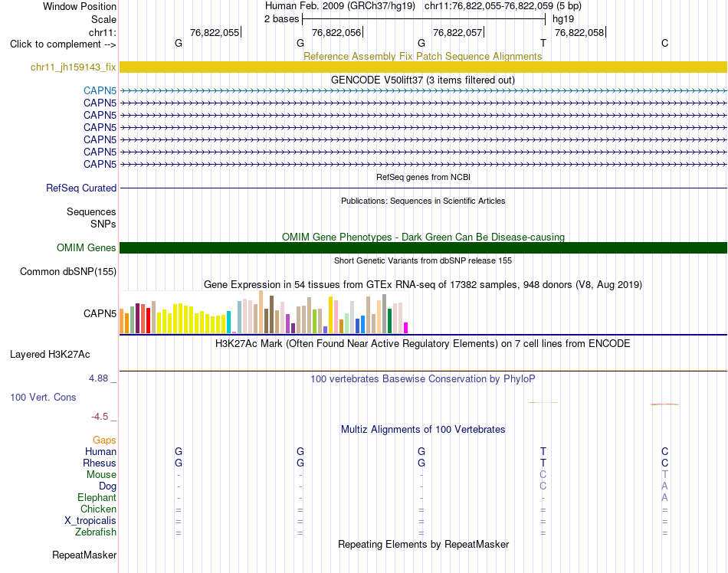This screenshot has height=573, width=728.
Task: Click the 'Human Feb. 2009 (GRCh37/hg19)' assembly text
Action: coord(342,6)
